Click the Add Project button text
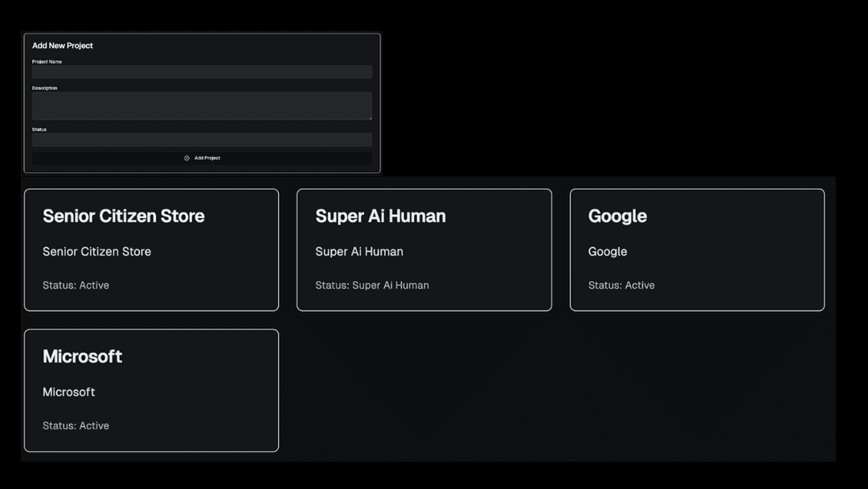The height and width of the screenshot is (489, 868). (x=207, y=158)
